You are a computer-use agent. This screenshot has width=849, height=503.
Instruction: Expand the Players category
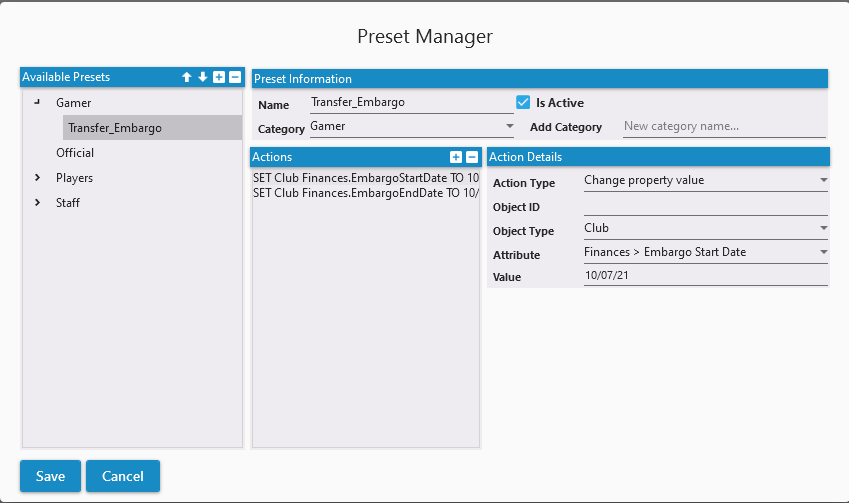coord(37,178)
